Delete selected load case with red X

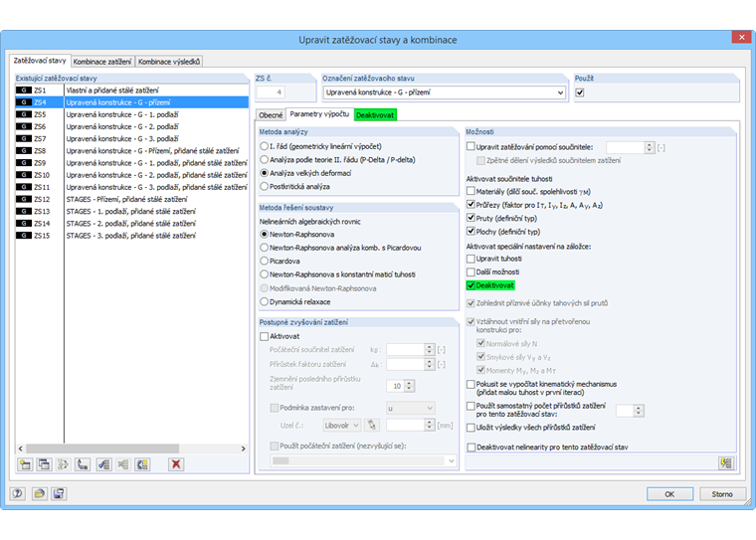176,464
